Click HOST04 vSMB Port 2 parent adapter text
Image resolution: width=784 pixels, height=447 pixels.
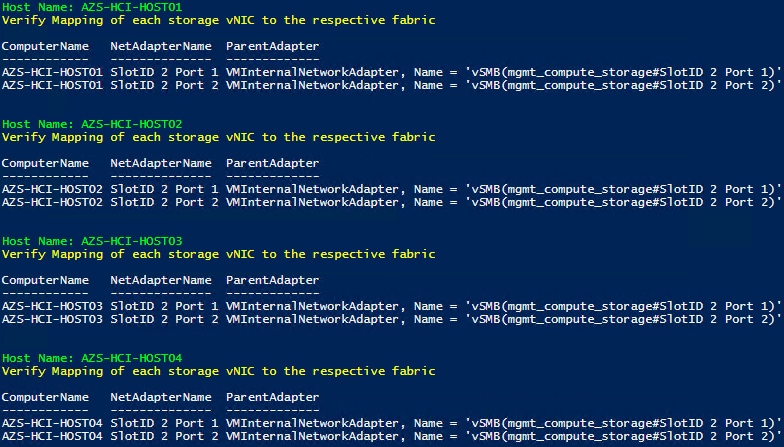pyautogui.click(x=504, y=436)
